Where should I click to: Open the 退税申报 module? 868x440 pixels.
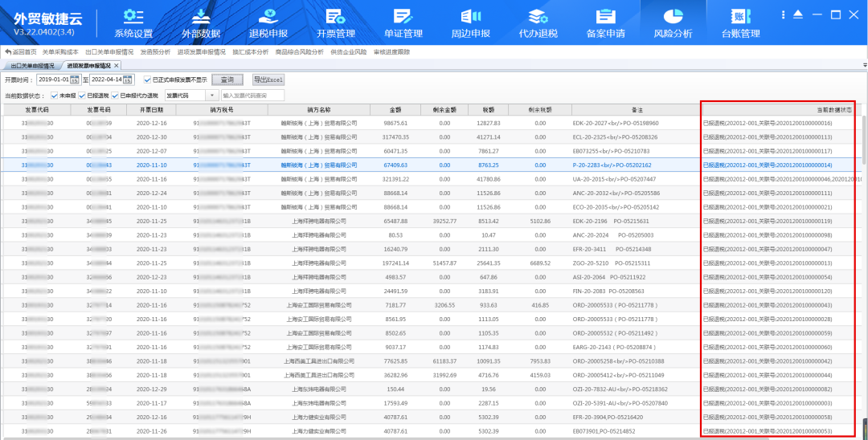tap(268, 22)
